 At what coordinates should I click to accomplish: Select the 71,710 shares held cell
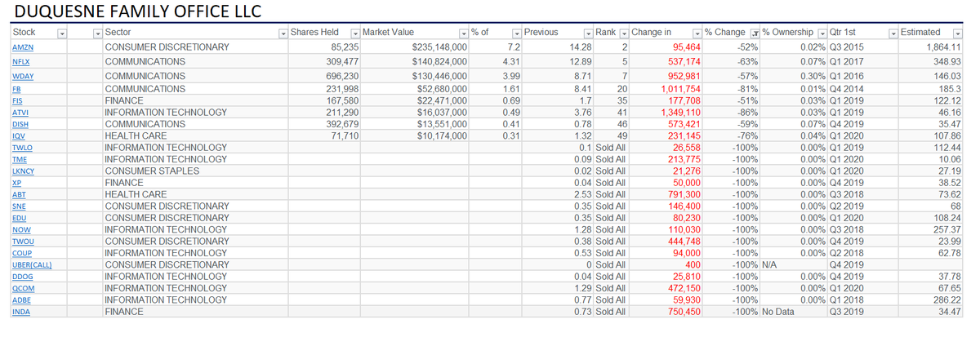click(x=323, y=136)
